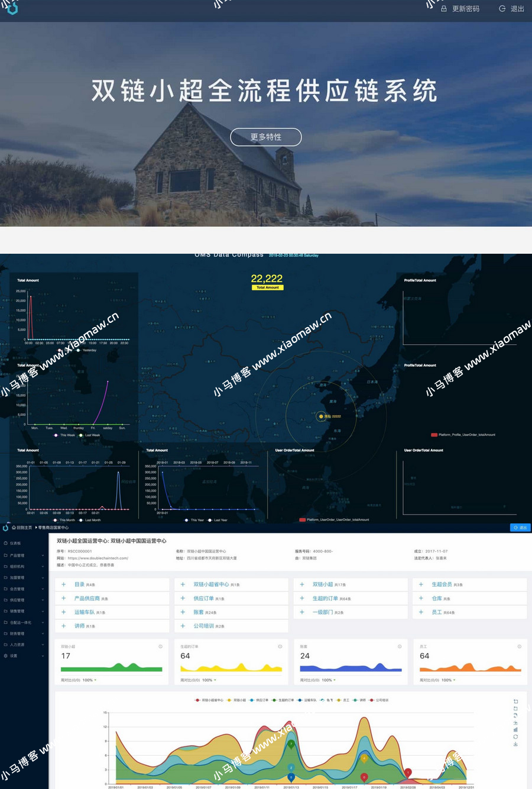Expand 财务管理 chevron in sidebar
Image resolution: width=532 pixels, height=789 pixels.
43,633
